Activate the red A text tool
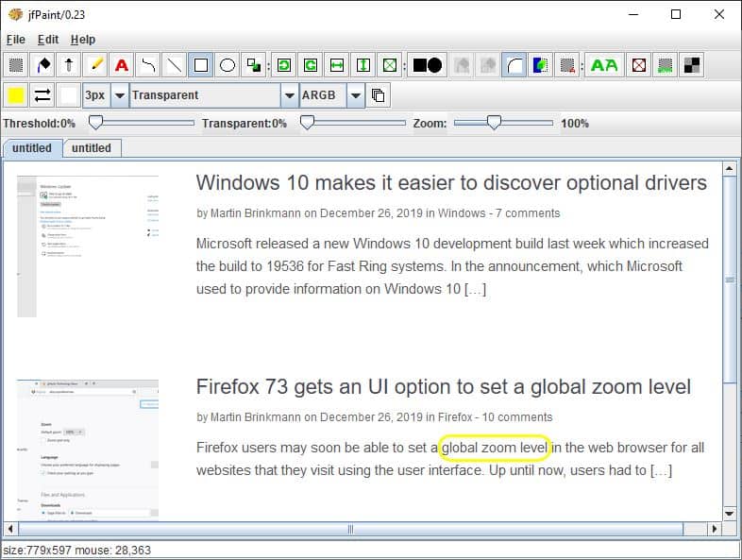Screen dimensions: 742x560 click(x=122, y=65)
